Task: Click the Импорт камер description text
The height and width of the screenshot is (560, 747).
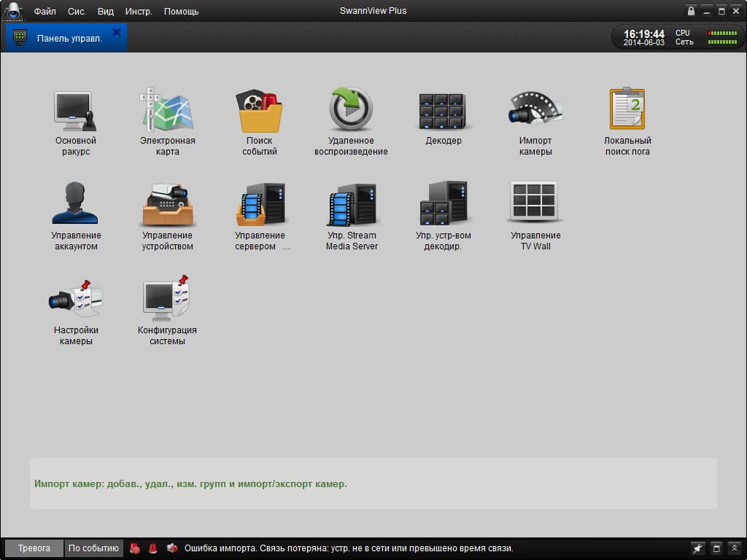Action: click(x=190, y=484)
